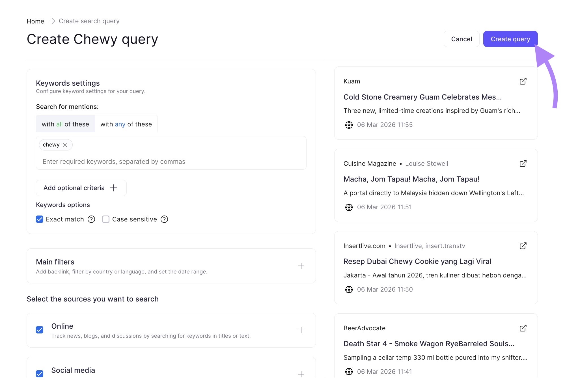
Task: Uncheck the Online sources checkbox
Action: 39,330
